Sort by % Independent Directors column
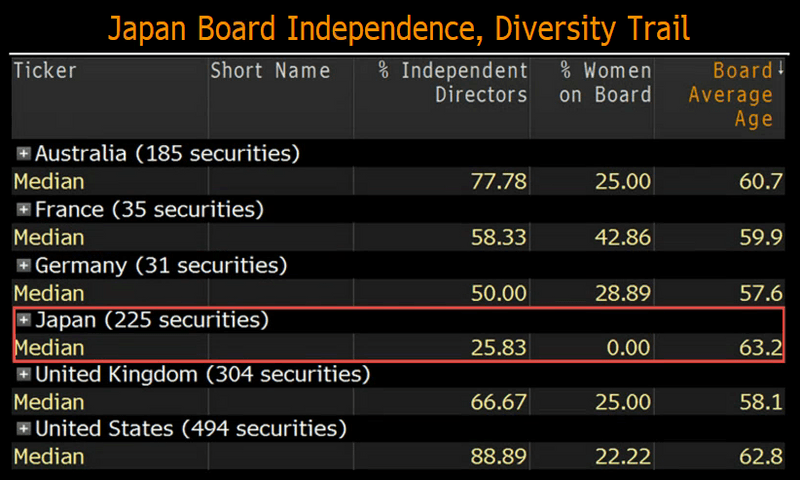 [453, 83]
